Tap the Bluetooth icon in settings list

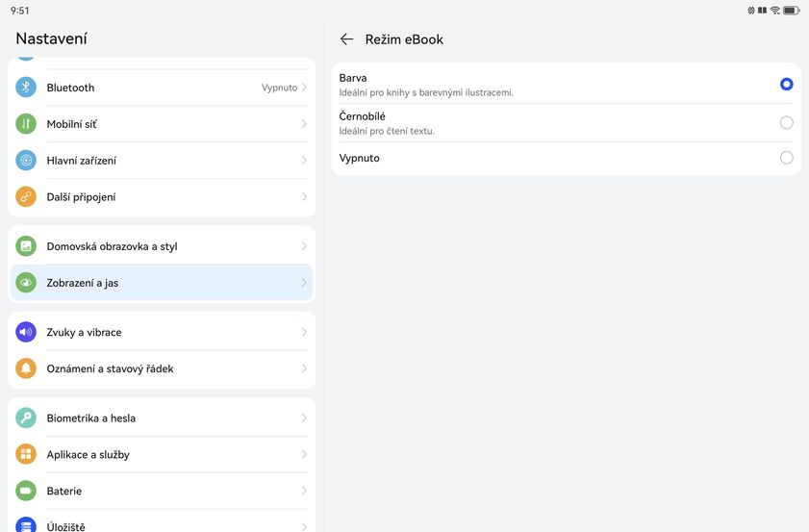coord(26,88)
